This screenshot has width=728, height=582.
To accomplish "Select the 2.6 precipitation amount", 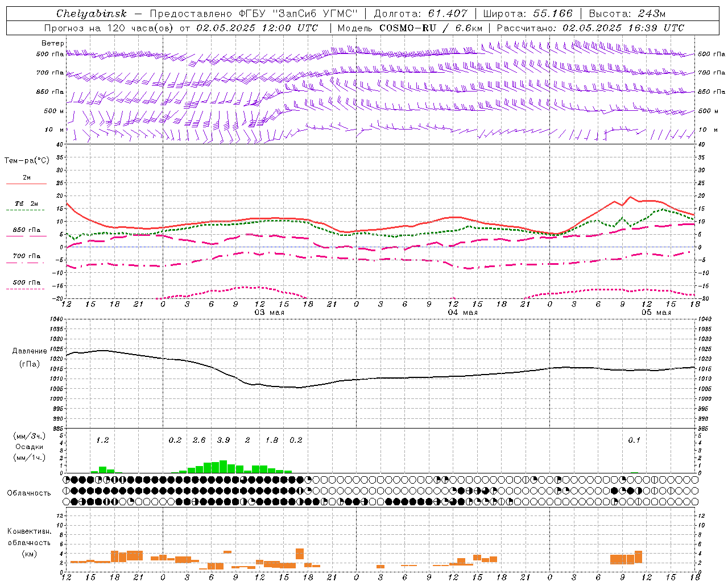I will pos(199,440).
